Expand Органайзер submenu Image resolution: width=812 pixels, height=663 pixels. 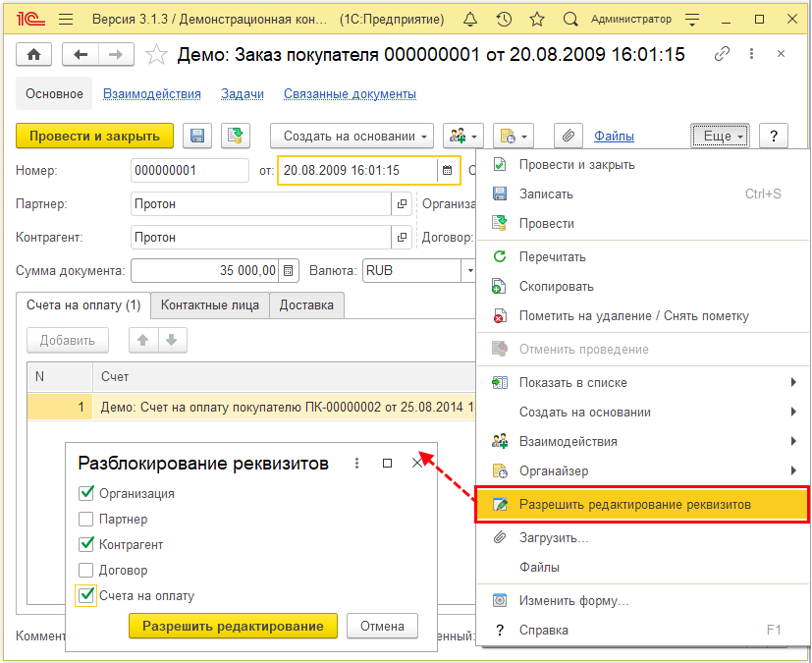click(642, 471)
